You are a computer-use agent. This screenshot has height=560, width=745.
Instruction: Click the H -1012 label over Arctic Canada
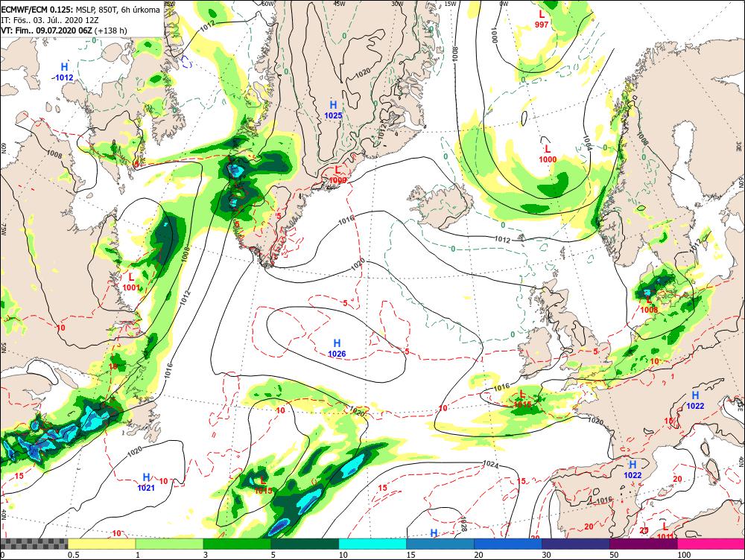(x=63, y=71)
